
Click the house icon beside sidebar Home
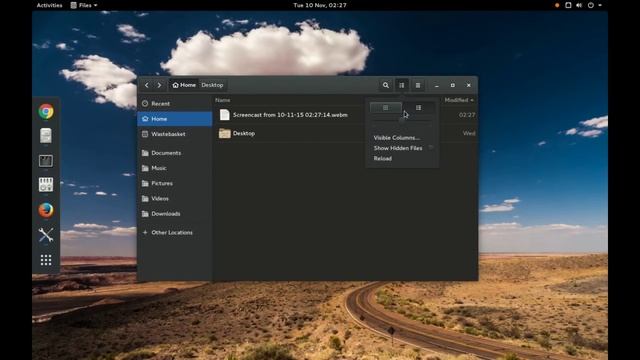coord(145,119)
